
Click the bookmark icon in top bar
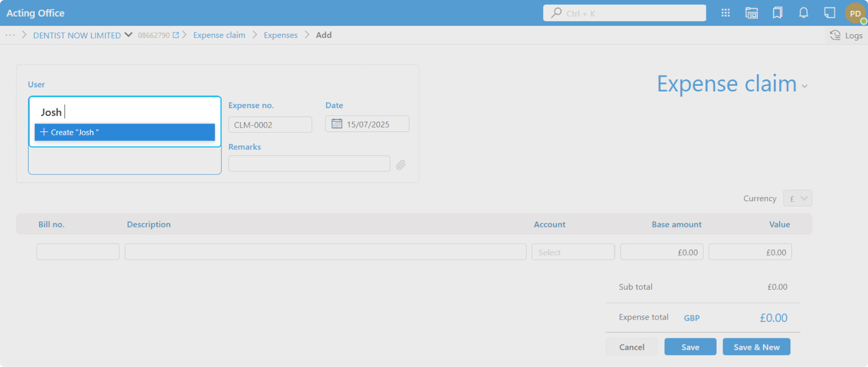[777, 13]
